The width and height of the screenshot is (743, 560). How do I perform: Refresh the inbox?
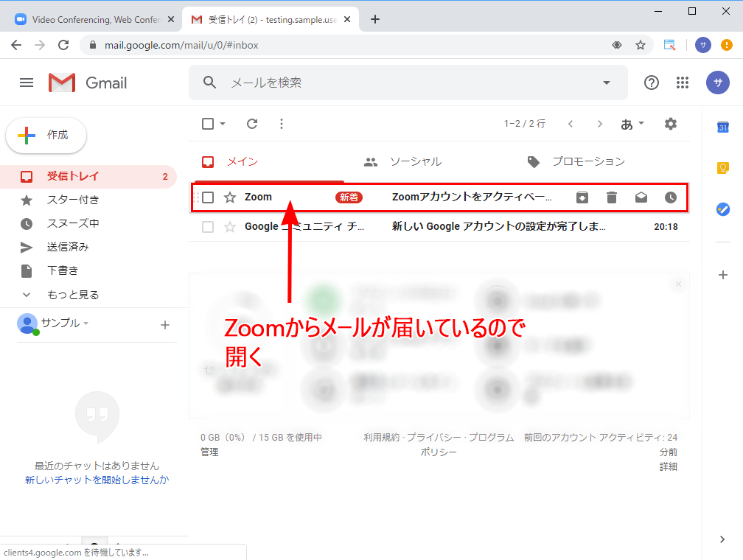coord(252,124)
